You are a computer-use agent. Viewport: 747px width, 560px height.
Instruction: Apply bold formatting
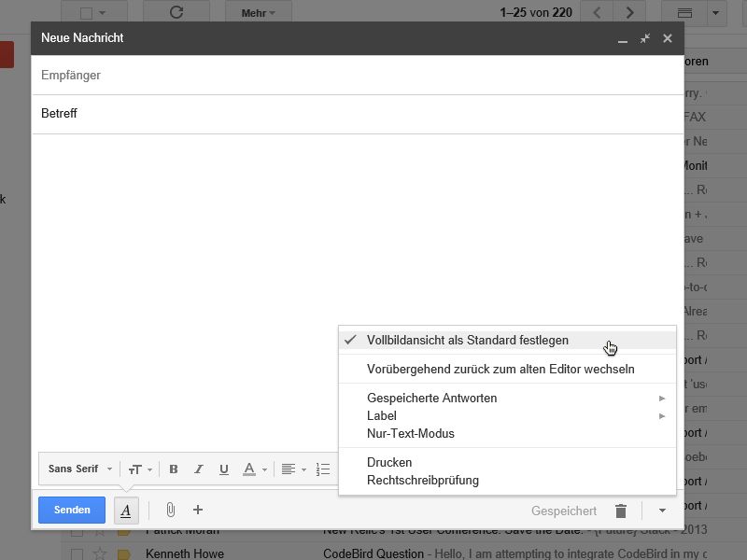pyautogui.click(x=174, y=469)
